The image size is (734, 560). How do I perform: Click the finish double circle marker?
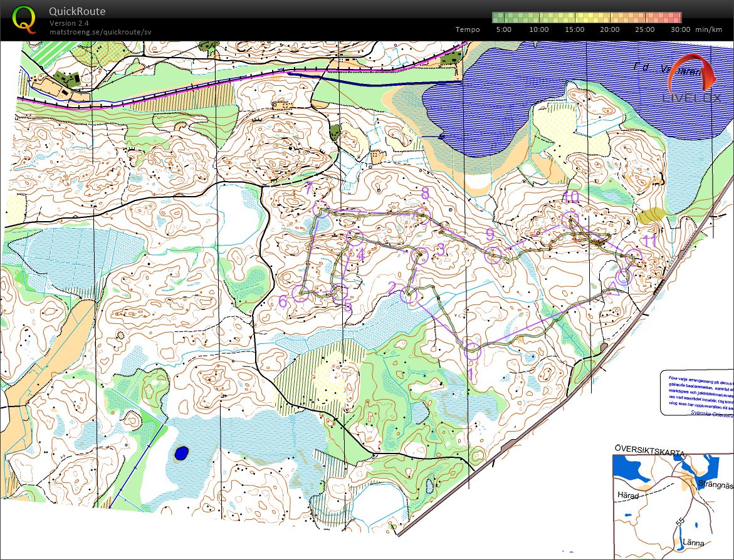click(624, 277)
